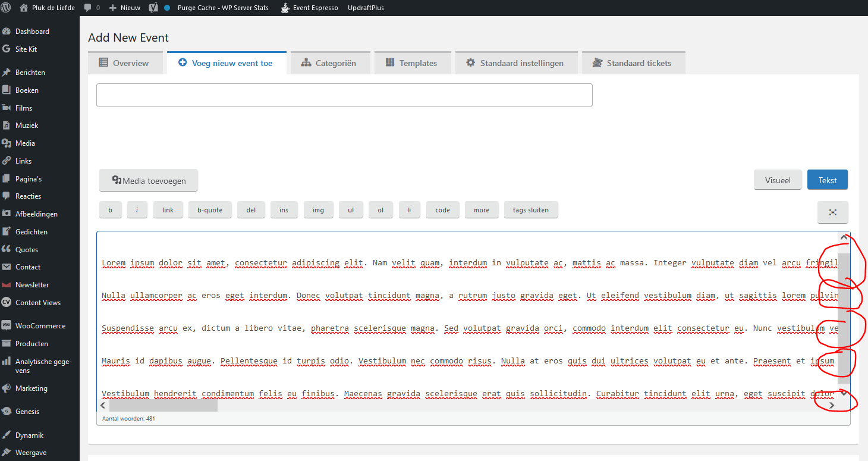Open the Templates tab
Viewport: 868px width, 461px height.
pyautogui.click(x=411, y=63)
